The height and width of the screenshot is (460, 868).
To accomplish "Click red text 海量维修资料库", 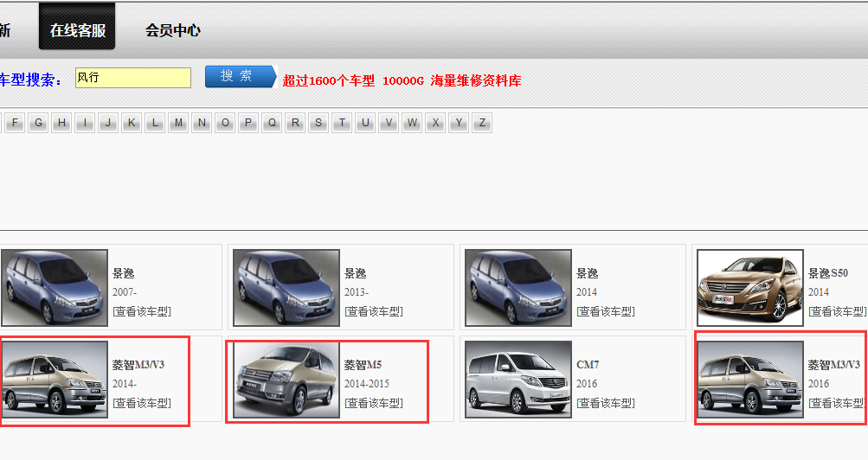I will click(x=476, y=80).
